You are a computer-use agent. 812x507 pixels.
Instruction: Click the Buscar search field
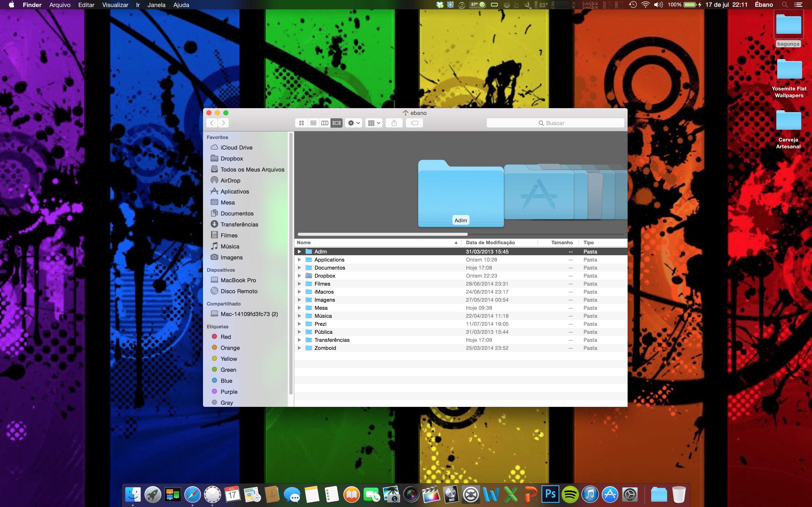pos(555,123)
